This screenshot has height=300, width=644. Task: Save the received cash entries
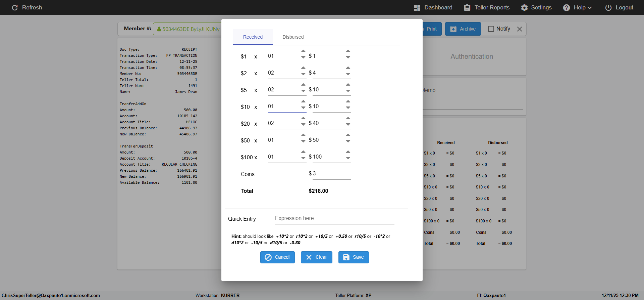tap(354, 257)
